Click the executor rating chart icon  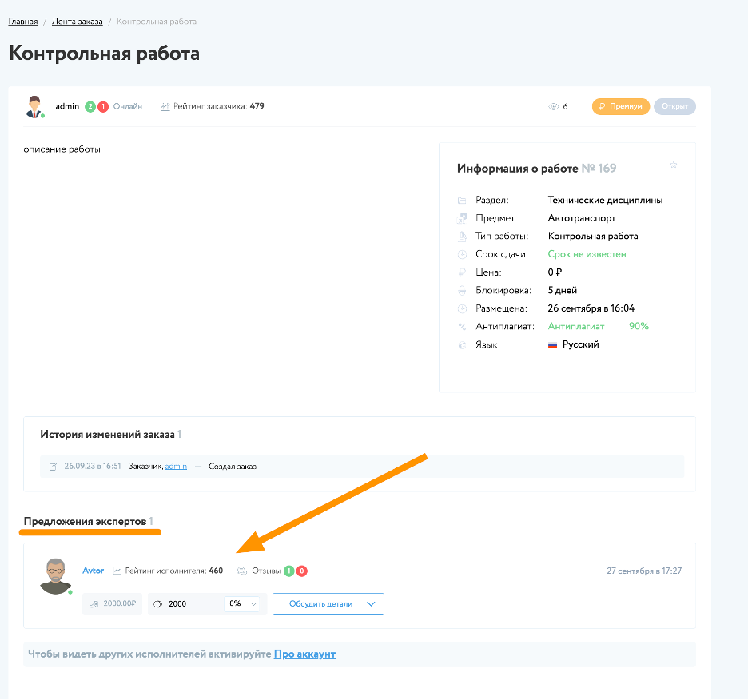click(x=117, y=571)
